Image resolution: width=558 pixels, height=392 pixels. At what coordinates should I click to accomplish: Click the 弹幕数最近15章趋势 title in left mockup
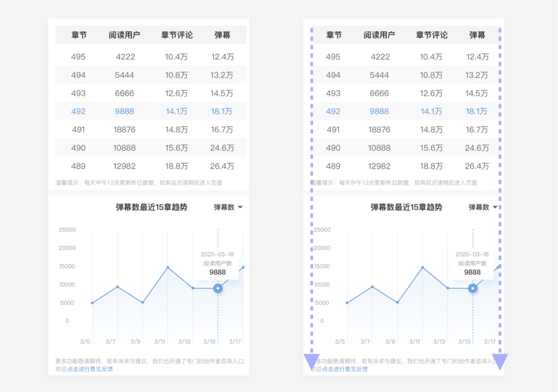(151, 207)
